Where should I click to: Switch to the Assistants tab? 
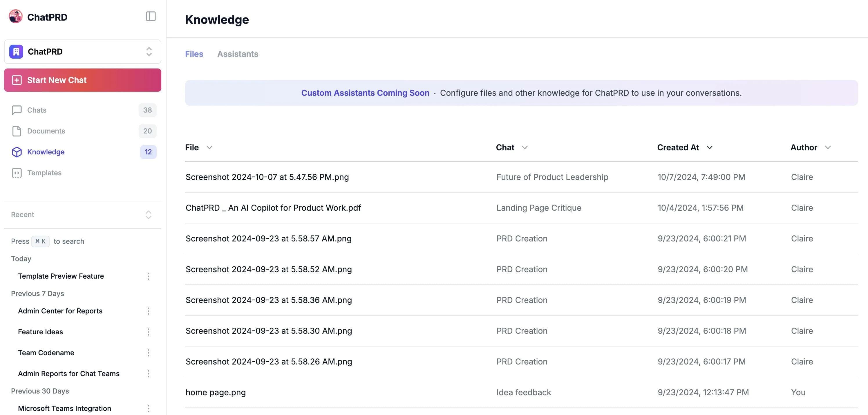point(238,54)
